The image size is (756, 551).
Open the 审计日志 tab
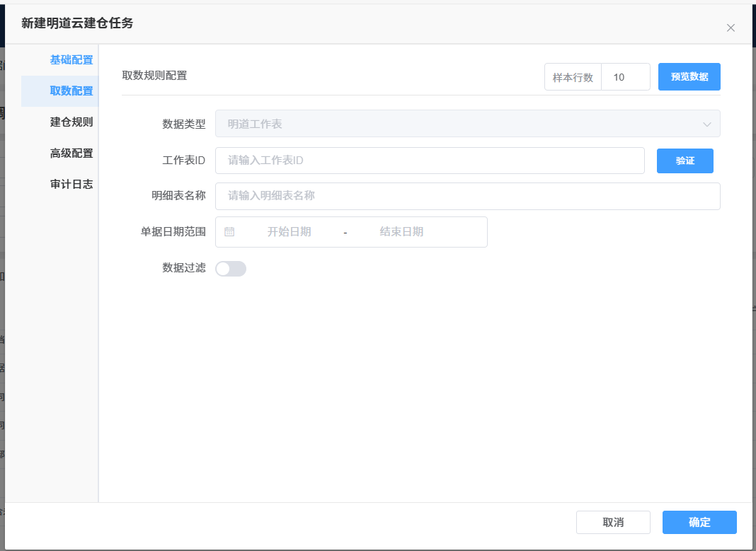point(71,185)
